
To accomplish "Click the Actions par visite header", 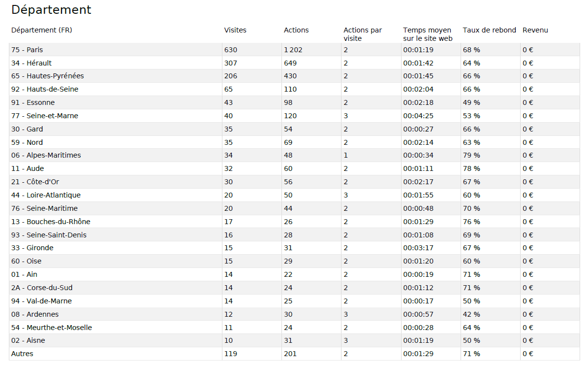I will pos(363,34).
